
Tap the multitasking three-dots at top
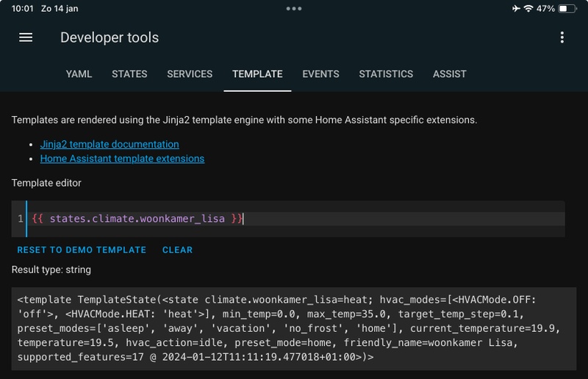tap(294, 9)
